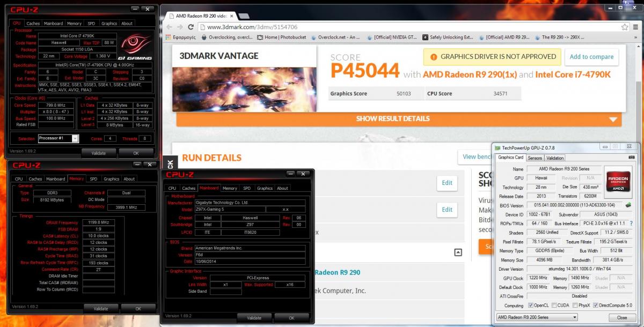This screenshot has width=644, height=327.
Task: Click the P45044 score text
Action: 365,71
